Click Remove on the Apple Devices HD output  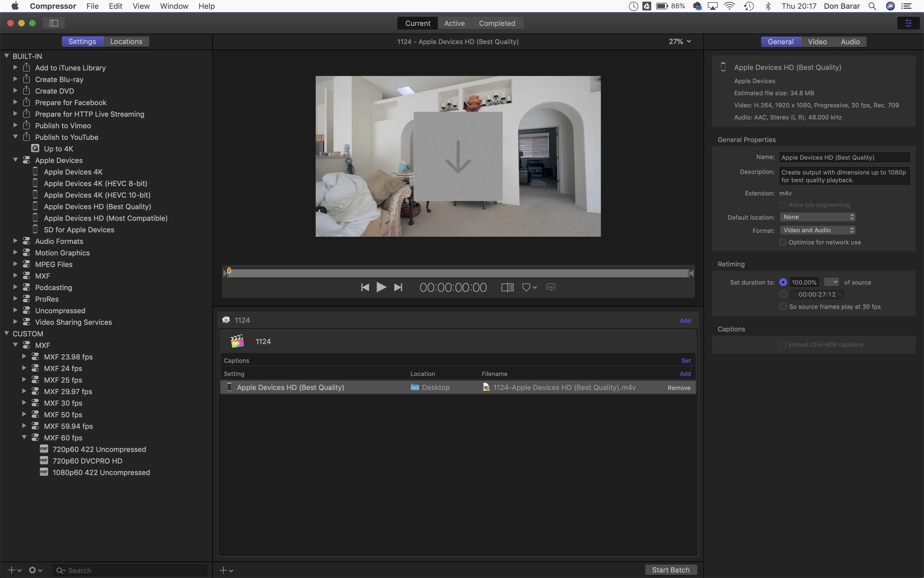[679, 388]
